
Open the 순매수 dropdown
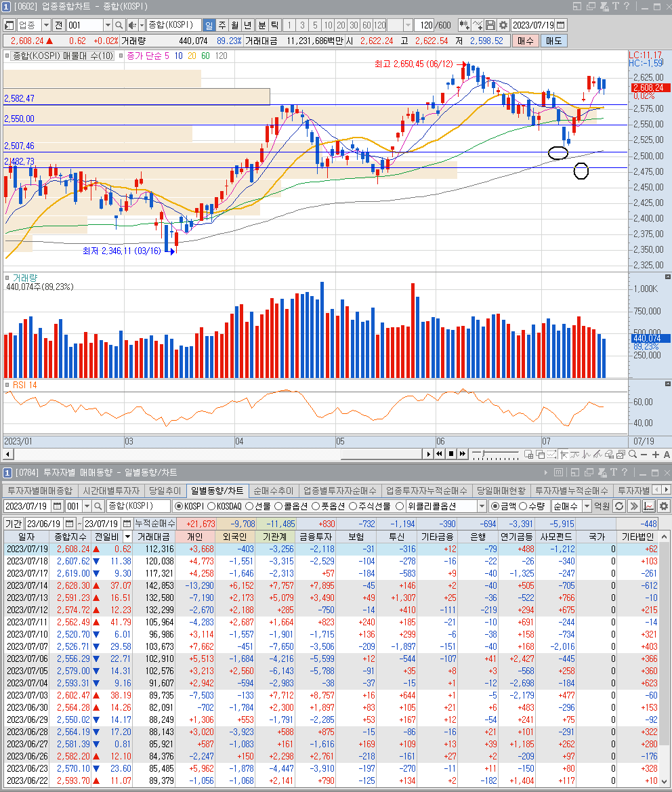click(587, 506)
